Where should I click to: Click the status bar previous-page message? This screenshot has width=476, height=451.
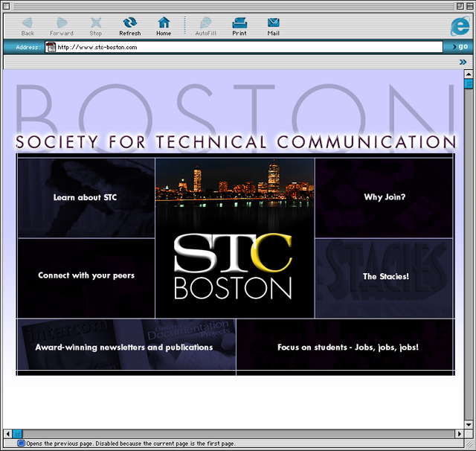coord(131,444)
